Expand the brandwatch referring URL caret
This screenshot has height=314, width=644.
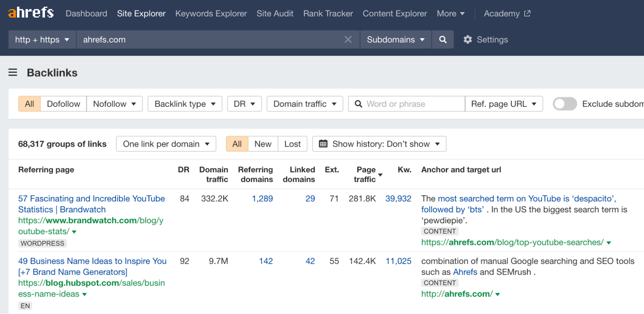point(74,232)
